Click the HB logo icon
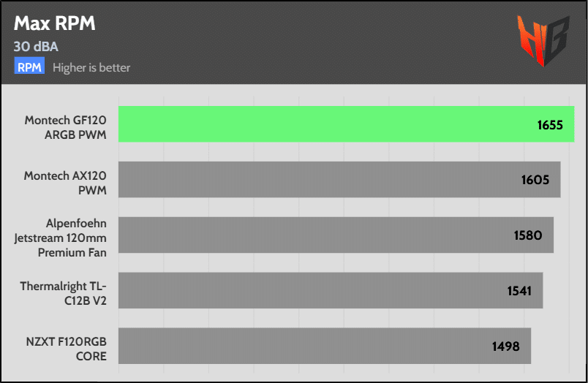 (543, 40)
